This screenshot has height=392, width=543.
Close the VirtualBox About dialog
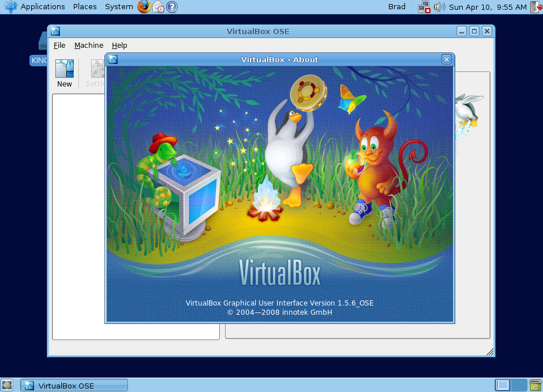coord(447,59)
